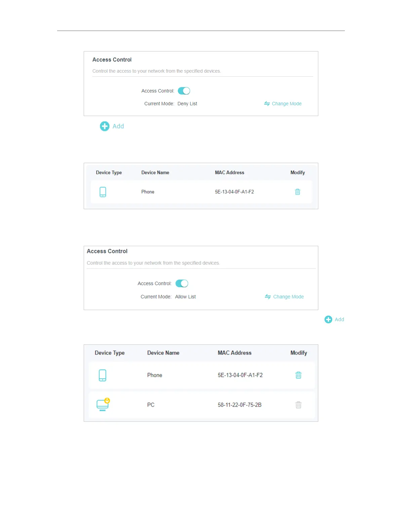Delete Phone from the Allow List table
Viewport: 402px width, 532px height.
click(x=298, y=375)
